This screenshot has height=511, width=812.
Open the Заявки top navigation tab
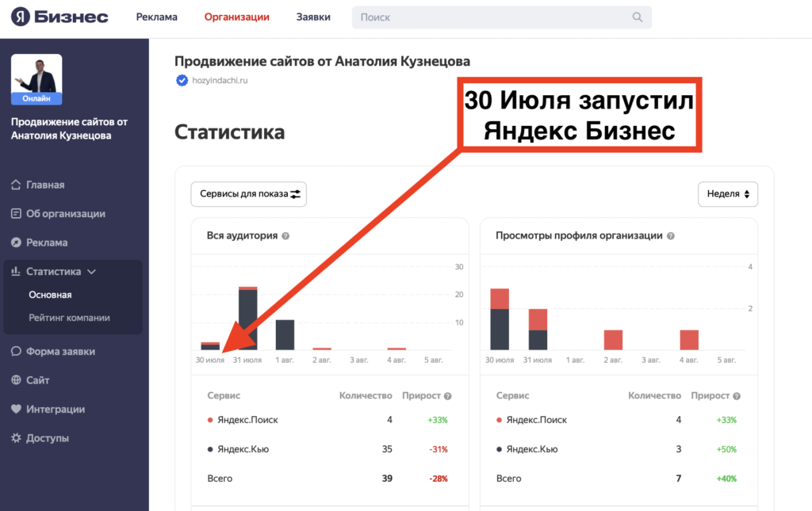point(313,17)
